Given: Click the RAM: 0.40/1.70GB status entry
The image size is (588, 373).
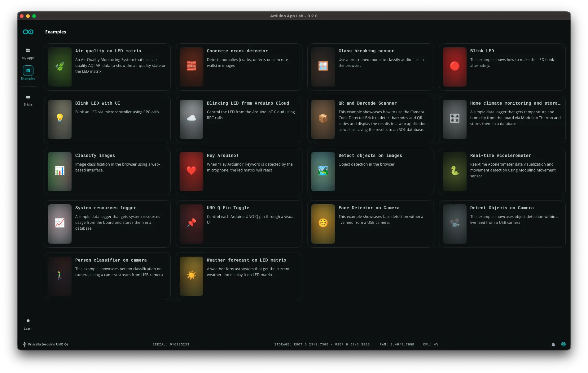Looking at the screenshot, I should tap(397, 344).
